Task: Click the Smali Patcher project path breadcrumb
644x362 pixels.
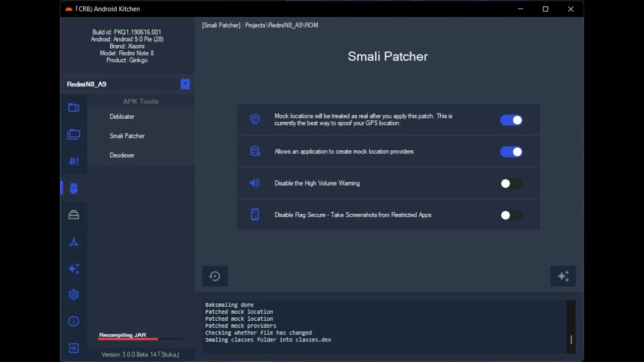Action: point(260,25)
